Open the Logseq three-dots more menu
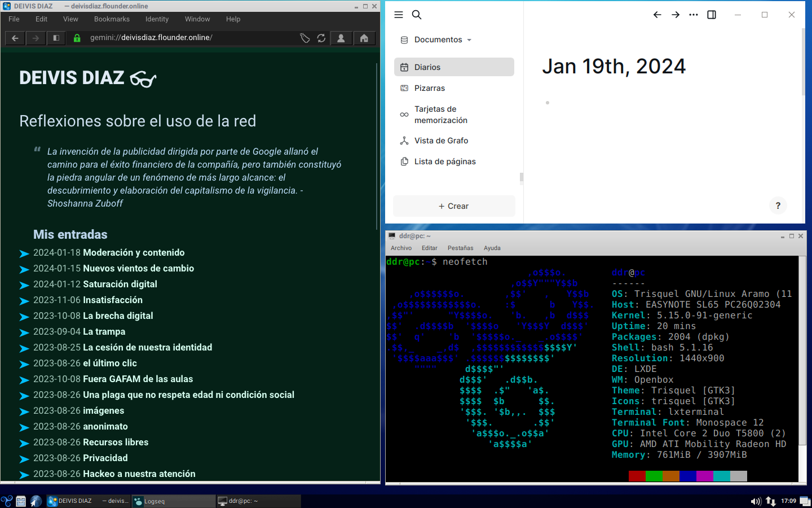Image resolution: width=812 pixels, height=508 pixels. pyautogui.click(x=694, y=15)
